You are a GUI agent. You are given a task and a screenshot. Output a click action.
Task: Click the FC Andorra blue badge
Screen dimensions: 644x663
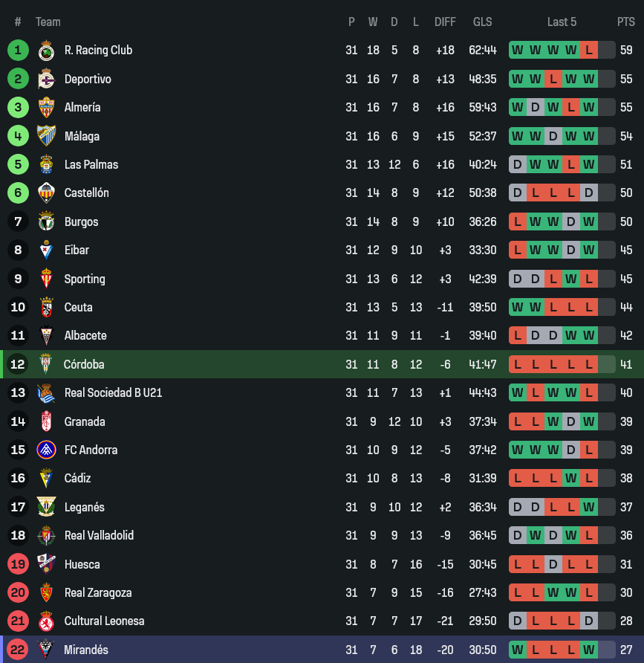pos(46,450)
